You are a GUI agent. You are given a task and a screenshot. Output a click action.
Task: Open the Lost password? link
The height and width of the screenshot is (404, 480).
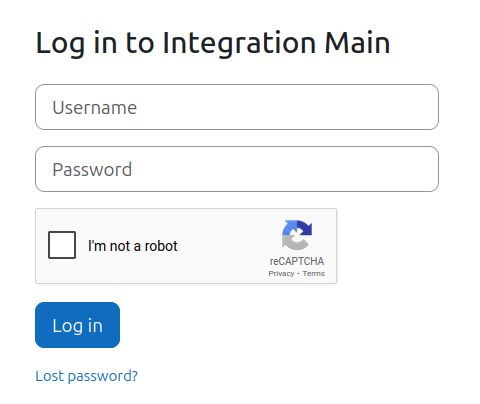[x=86, y=376]
